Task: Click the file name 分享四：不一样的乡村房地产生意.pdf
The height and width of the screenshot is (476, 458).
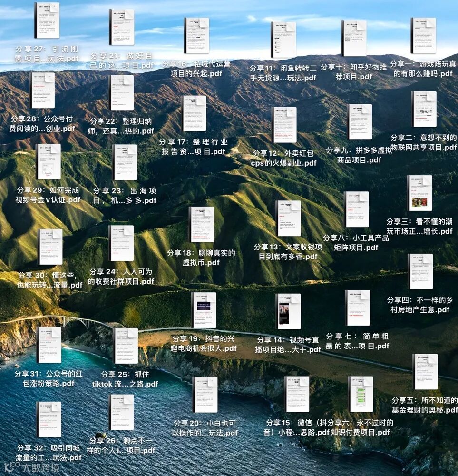Action: (x=420, y=305)
